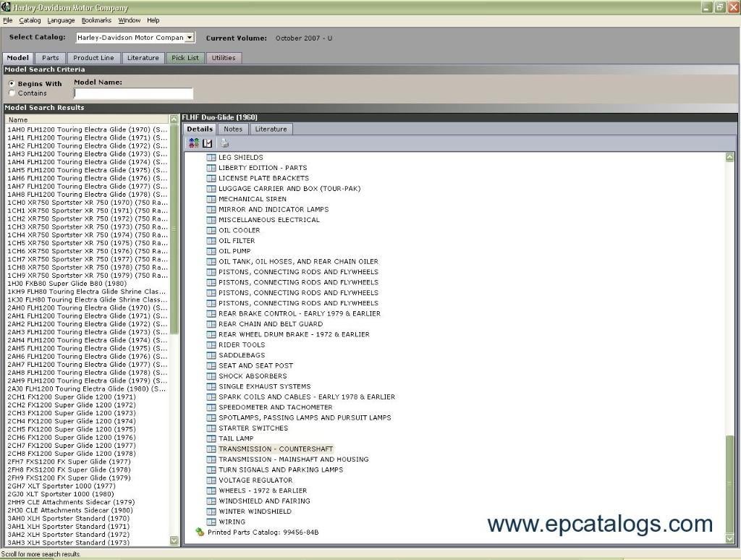Click table icon beside REAR CHAIN AND BELT GUARD

pyautogui.click(x=211, y=323)
